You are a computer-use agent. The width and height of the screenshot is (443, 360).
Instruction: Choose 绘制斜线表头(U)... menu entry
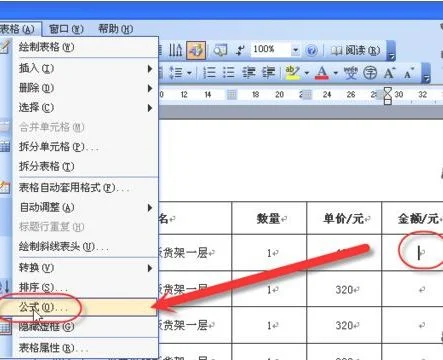pyautogui.click(x=85, y=247)
